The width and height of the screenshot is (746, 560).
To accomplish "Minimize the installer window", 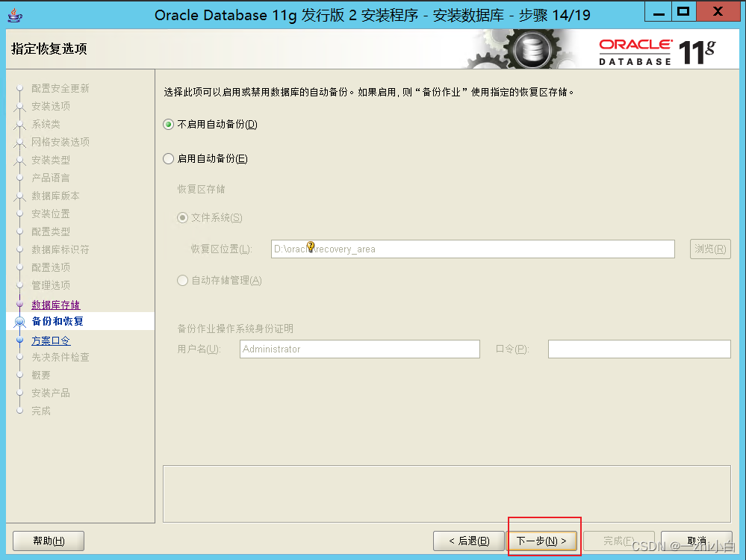I will click(659, 11).
